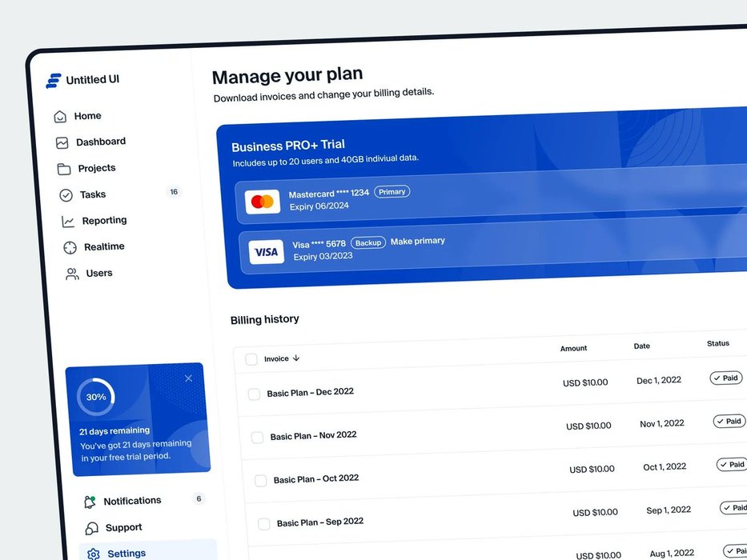The image size is (747, 560).
Task: Click the Basic Plan – Oct 2022 invoice name
Action: click(x=316, y=478)
